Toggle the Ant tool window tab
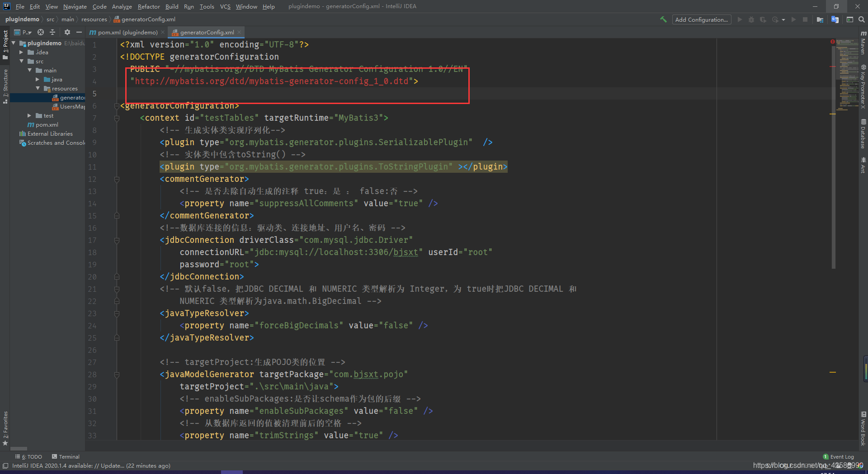The image size is (868, 474). 863,165
